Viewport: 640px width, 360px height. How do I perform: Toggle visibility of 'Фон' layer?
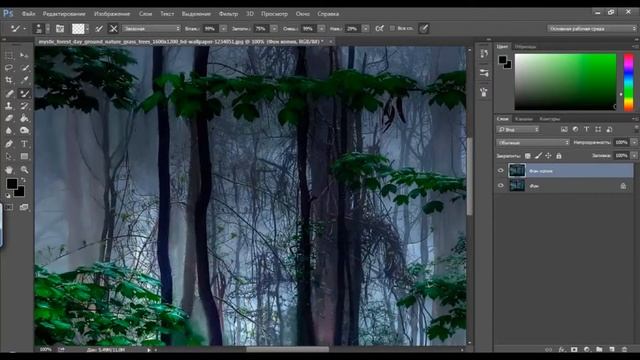[x=501, y=186]
